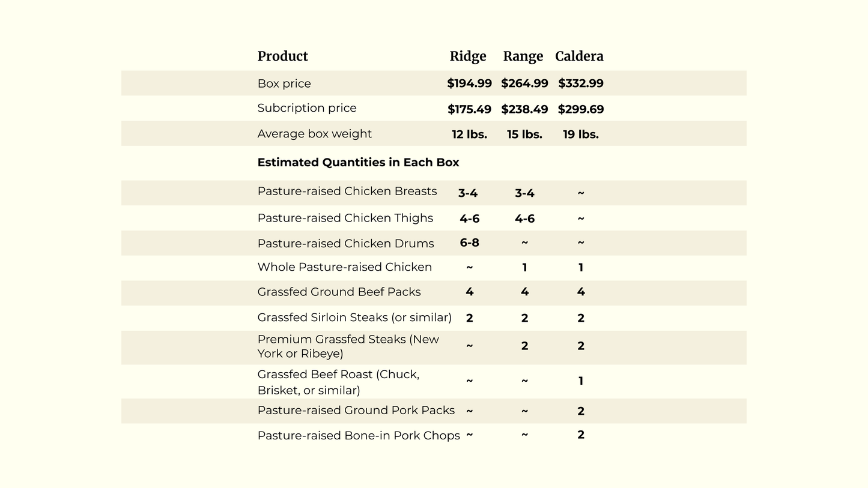Select the $194.99 Ridge box price
This screenshot has height=488, width=868.
pos(469,83)
